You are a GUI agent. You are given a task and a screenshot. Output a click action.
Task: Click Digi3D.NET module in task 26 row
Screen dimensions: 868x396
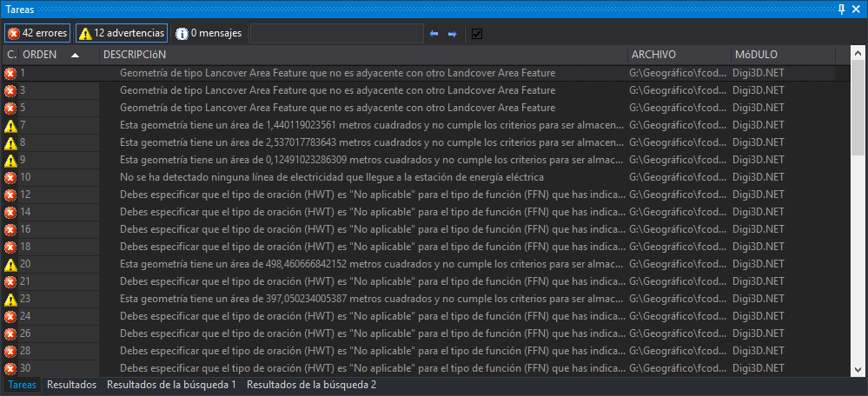click(759, 333)
